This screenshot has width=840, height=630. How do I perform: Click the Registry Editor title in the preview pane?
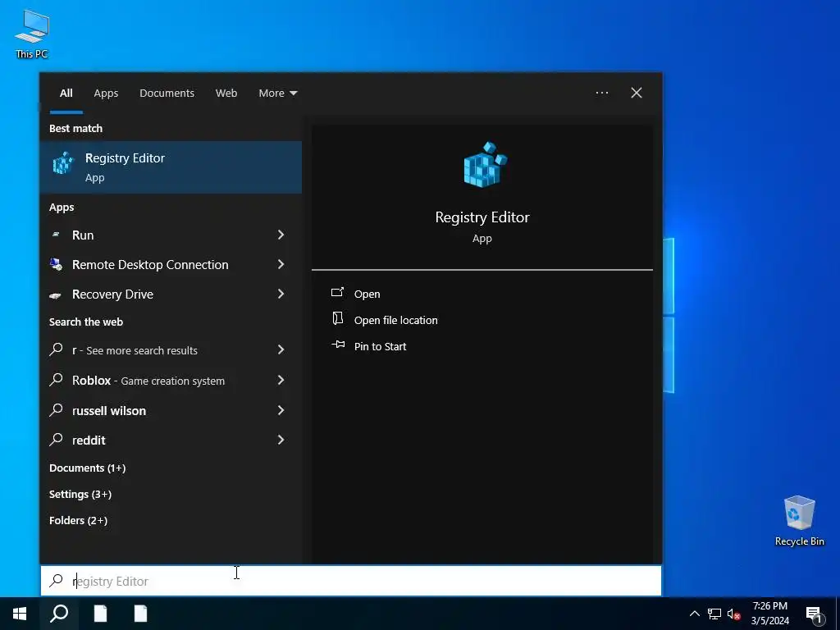[x=482, y=217]
